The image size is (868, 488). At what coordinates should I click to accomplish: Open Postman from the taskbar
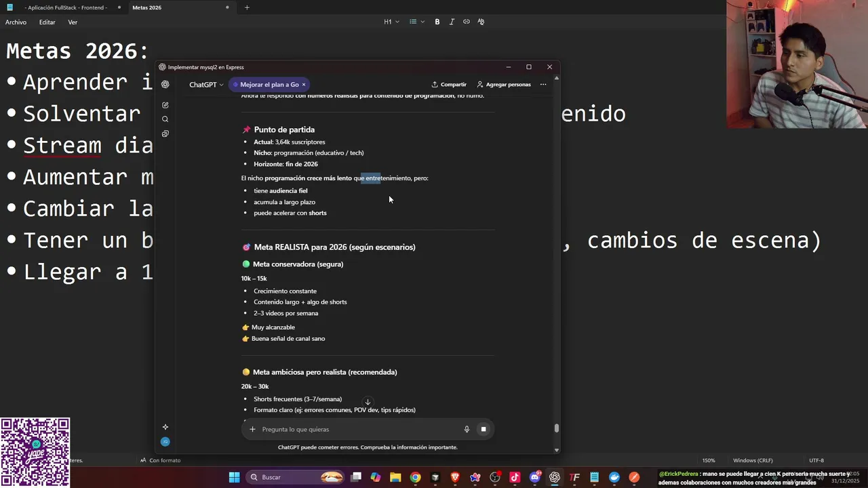coord(634,477)
